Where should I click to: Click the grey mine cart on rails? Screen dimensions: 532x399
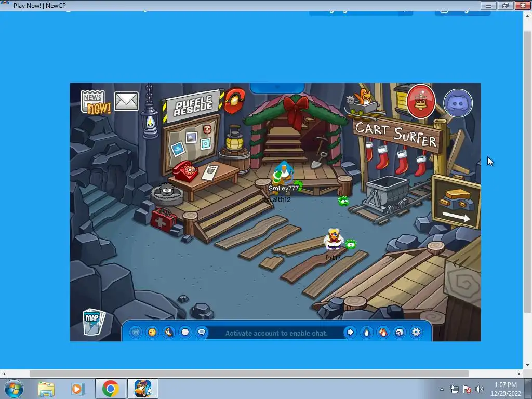coord(388,194)
